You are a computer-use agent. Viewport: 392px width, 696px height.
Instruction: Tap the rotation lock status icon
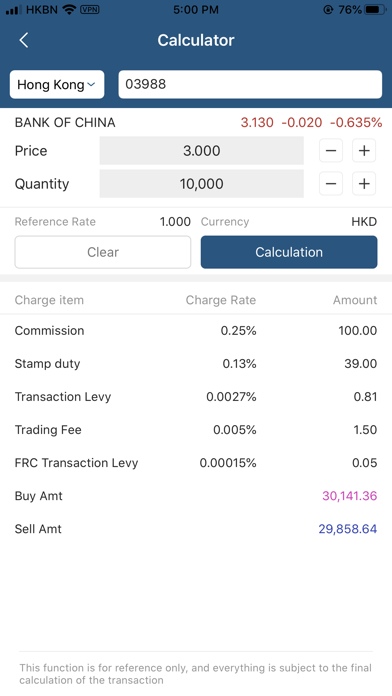(x=328, y=10)
